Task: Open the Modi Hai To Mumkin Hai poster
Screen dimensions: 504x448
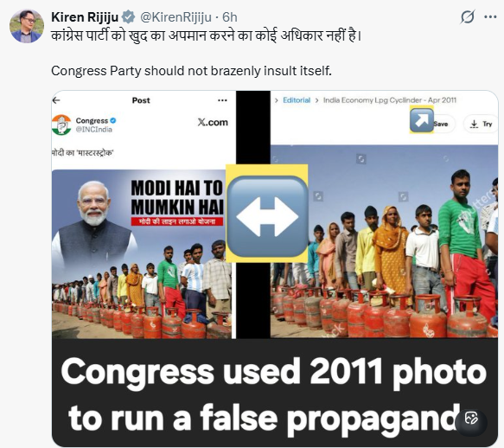Action: [x=142, y=253]
